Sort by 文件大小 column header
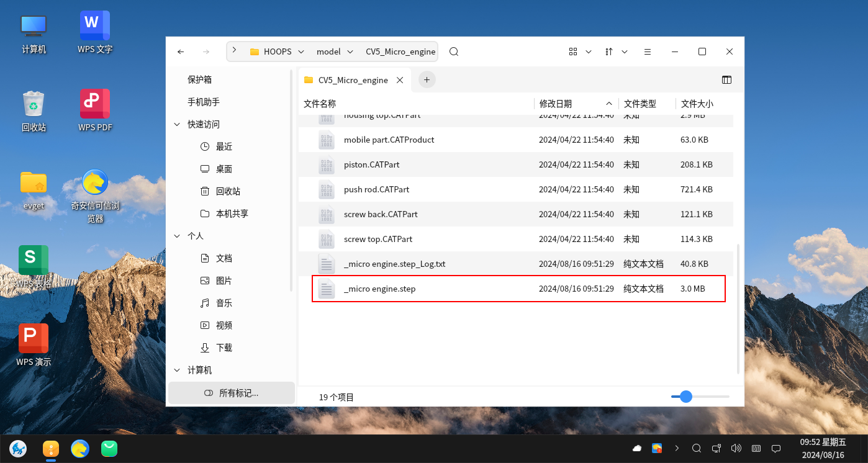The width and height of the screenshot is (868, 463). pos(697,104)
